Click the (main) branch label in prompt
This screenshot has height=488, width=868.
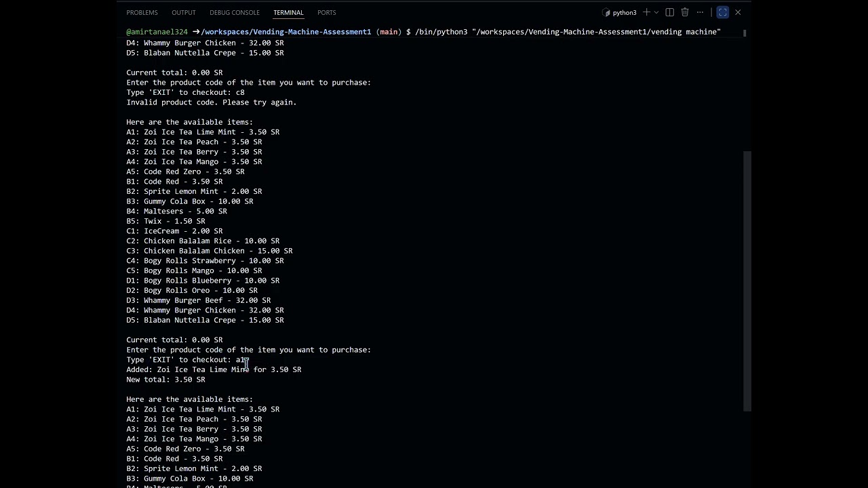[x=389, y=32]
